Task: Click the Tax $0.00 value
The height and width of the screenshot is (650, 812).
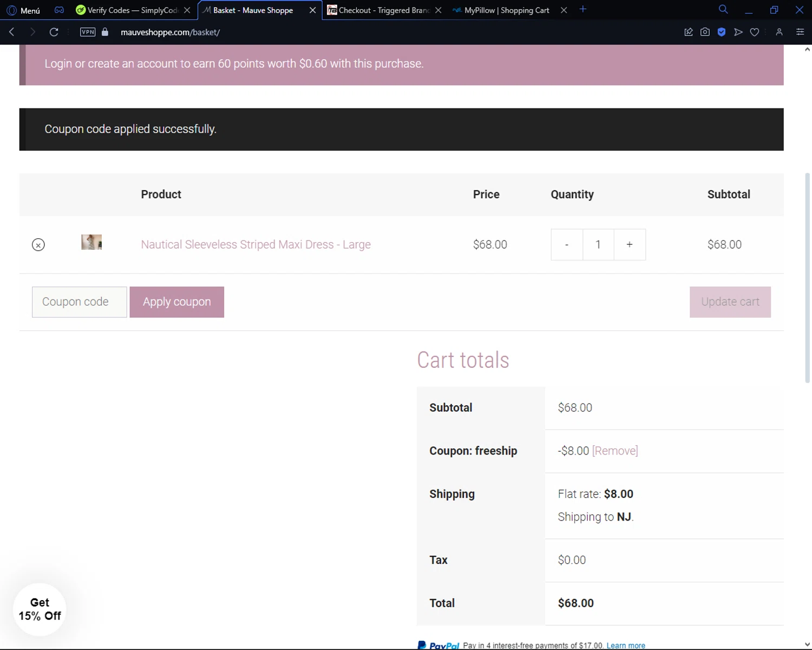Action: [x=572, y=560]
